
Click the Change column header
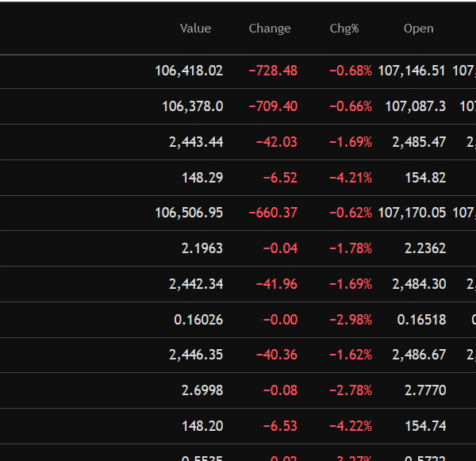pyautogui.click(x=270, y=29)
